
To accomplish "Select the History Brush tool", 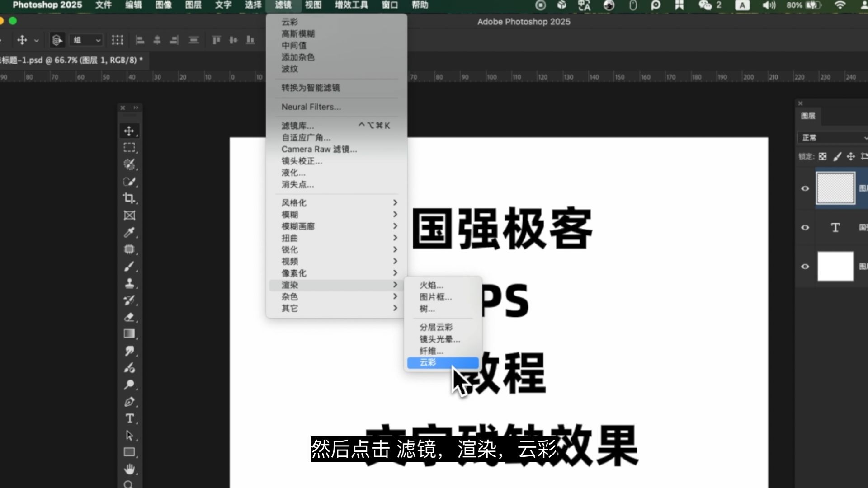I will pos(129,300).
